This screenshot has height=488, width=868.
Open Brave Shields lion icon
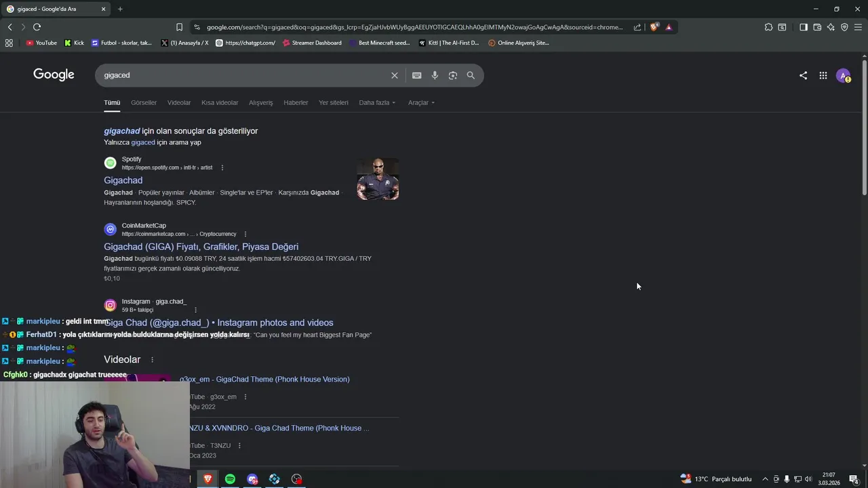click(654, 27)
